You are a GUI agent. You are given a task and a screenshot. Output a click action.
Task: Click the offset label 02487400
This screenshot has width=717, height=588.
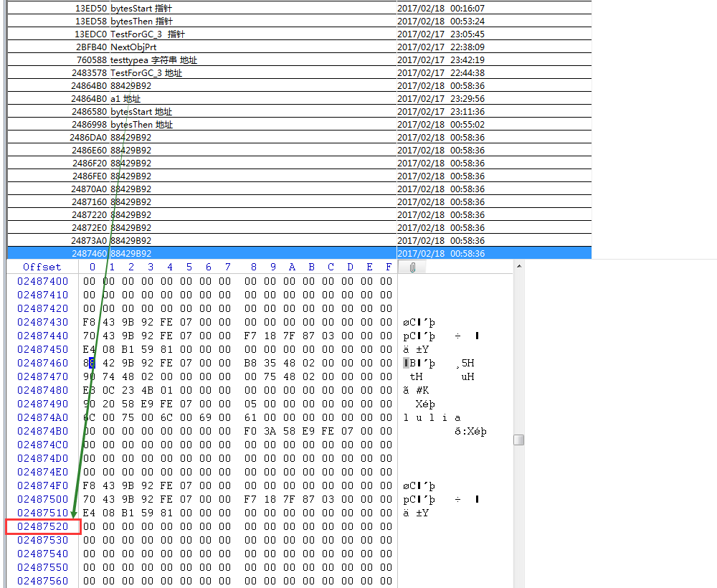click(42, 281)
